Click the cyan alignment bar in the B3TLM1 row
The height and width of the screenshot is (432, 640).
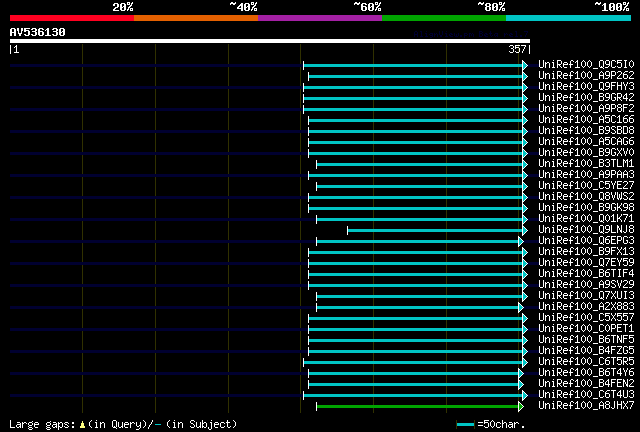pos(422,164)
